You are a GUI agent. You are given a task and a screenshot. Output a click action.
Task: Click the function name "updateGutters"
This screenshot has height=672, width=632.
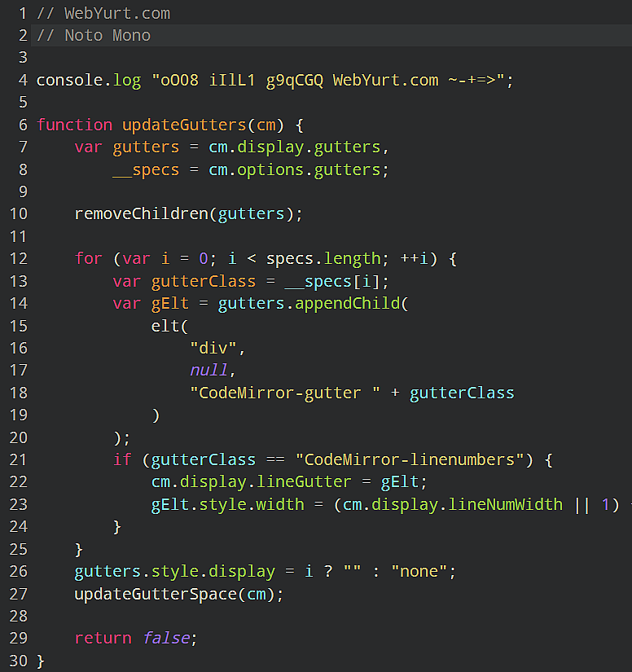point(184,125)
